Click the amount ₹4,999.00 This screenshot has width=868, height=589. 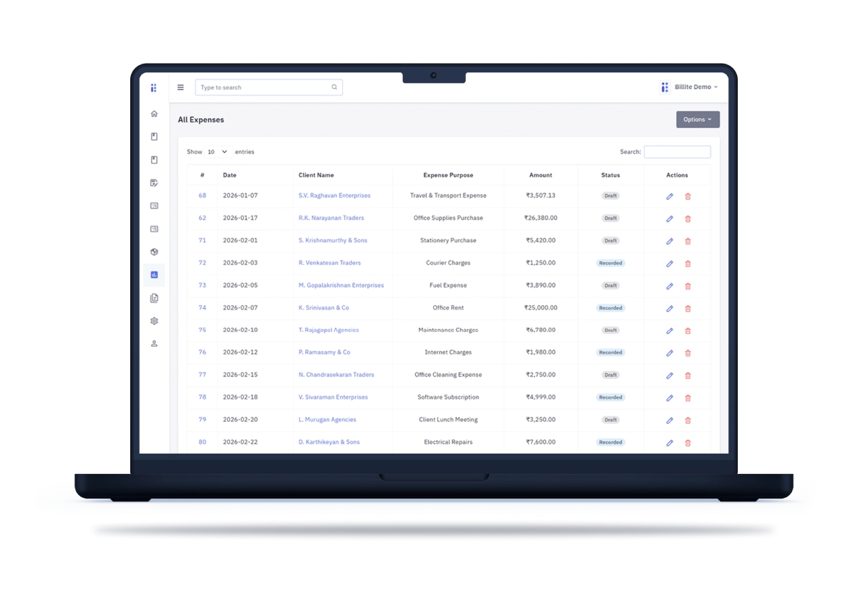click(540, 397)
